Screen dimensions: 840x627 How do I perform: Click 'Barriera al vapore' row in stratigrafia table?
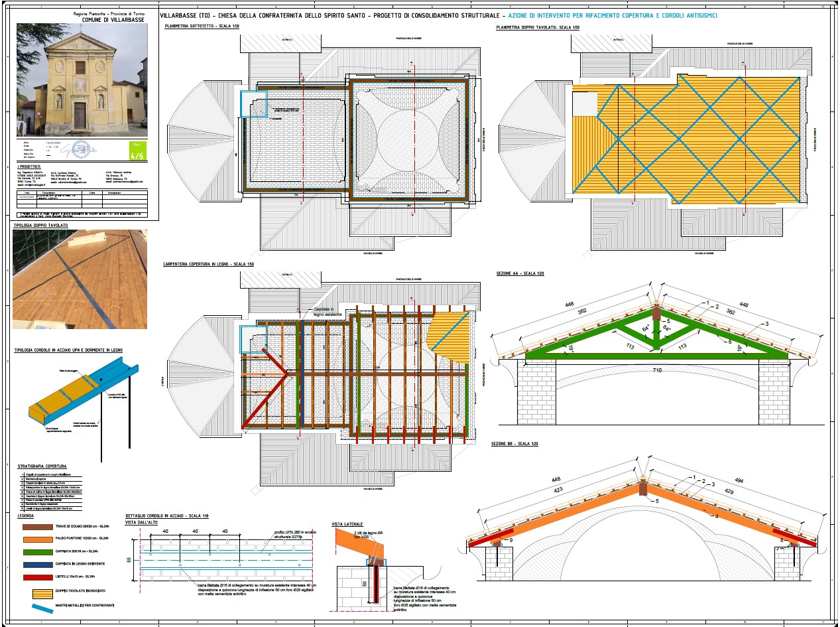tap(52, 480)
